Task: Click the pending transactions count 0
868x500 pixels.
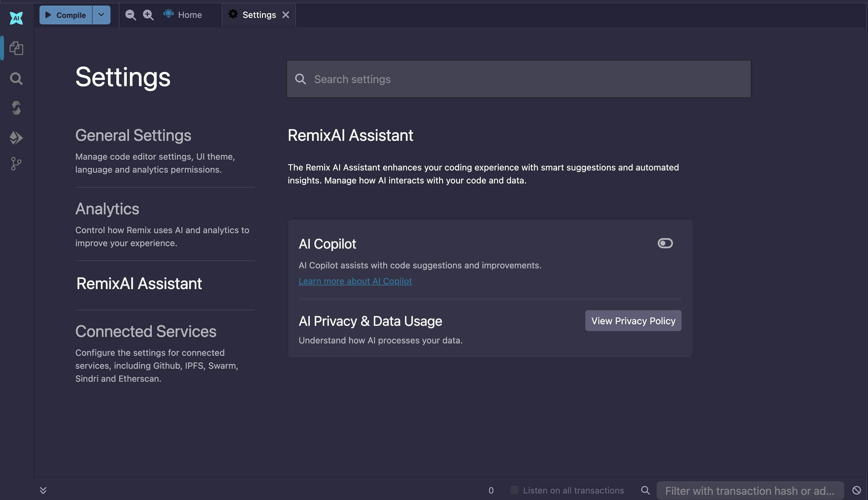Action: point(491,490)
